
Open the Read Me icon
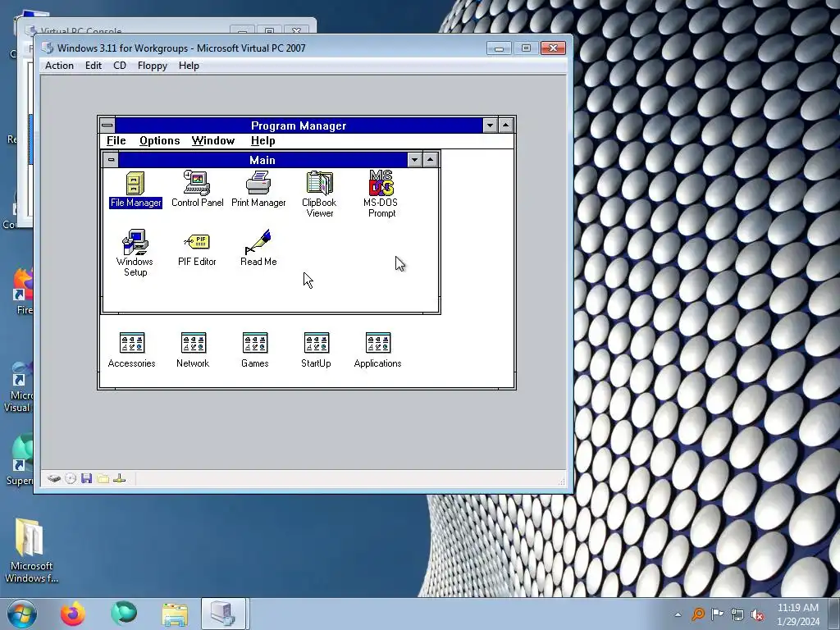point(258,248)
